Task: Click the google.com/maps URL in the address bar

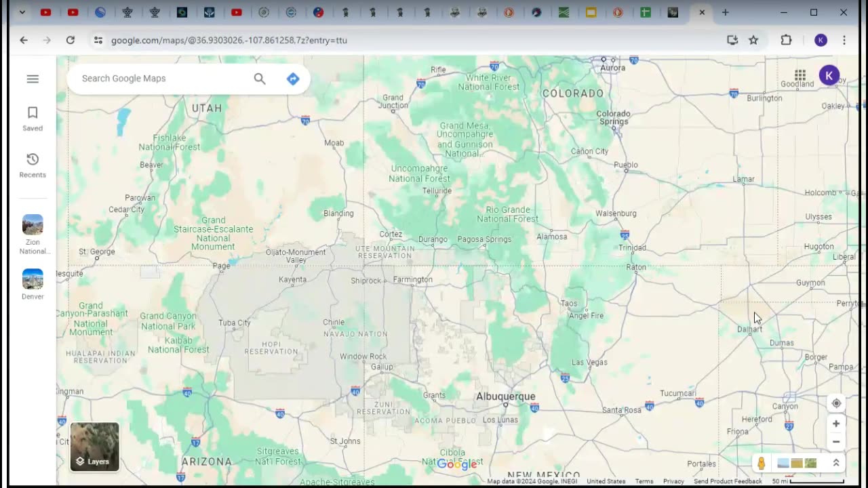Action: pos(229,40)
